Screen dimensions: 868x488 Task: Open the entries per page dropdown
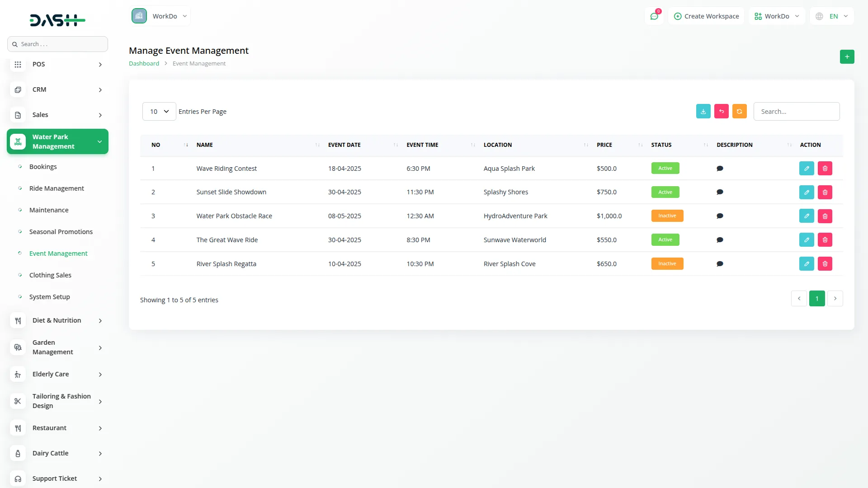click(159, 112)
